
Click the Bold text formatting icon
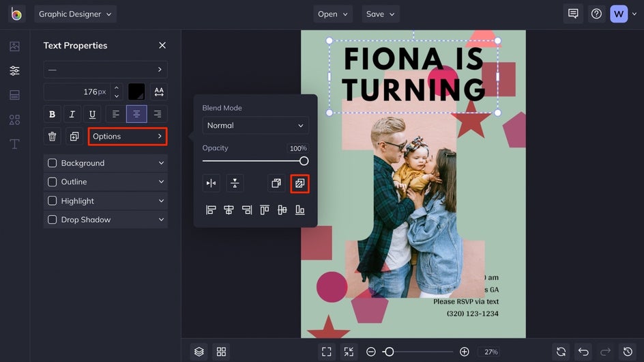pyautogui.click(x=52, y=114)
